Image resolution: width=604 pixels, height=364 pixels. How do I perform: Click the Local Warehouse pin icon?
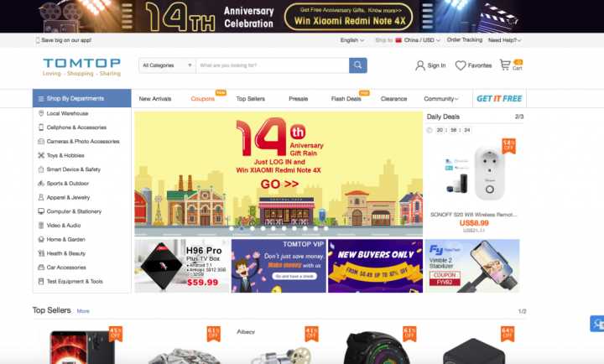(x=41, y=113)
